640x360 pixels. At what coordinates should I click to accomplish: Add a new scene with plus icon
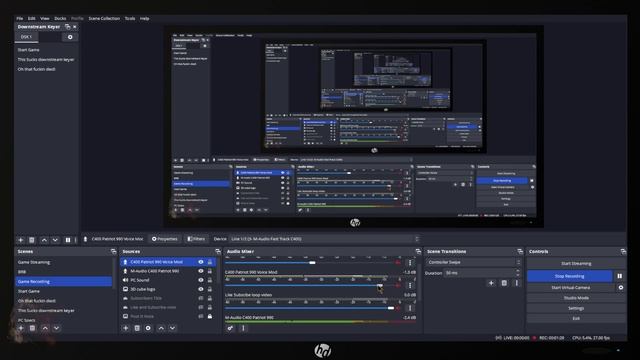pyautogui.click(x=21, y=328)
